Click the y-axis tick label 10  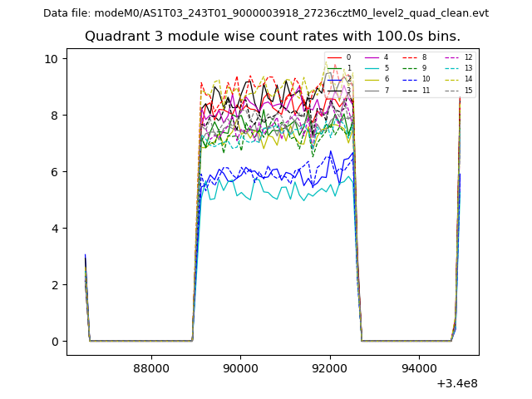pyautogui.click(x=51, y=58)
